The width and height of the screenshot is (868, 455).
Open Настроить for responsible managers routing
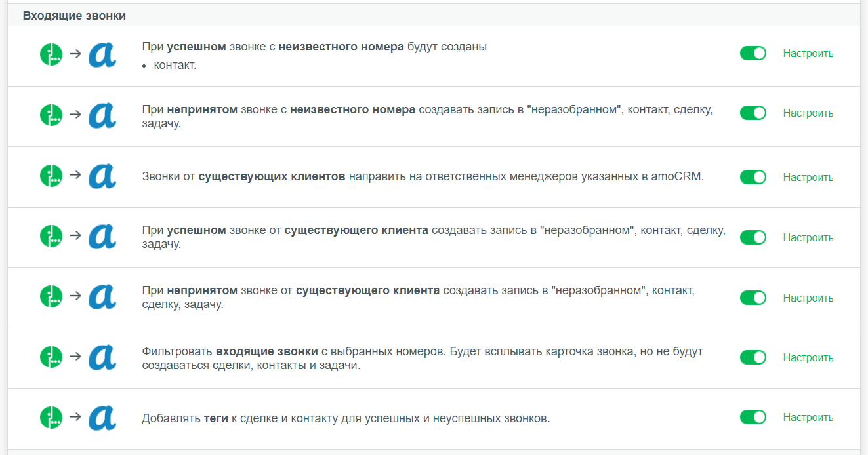(x=808, y=177)
